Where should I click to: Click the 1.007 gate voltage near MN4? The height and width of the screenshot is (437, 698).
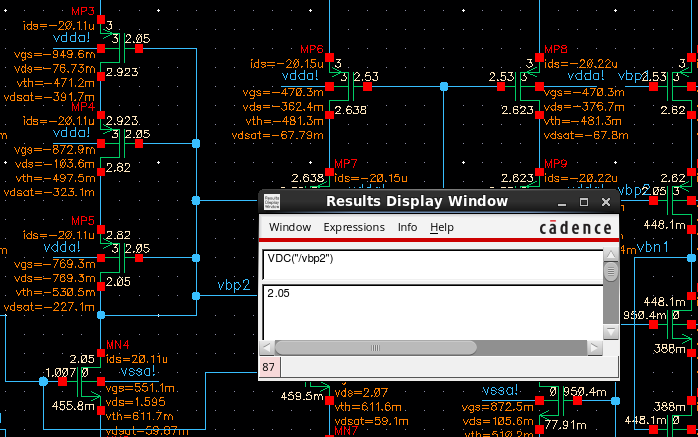click(x=63, y=372)
